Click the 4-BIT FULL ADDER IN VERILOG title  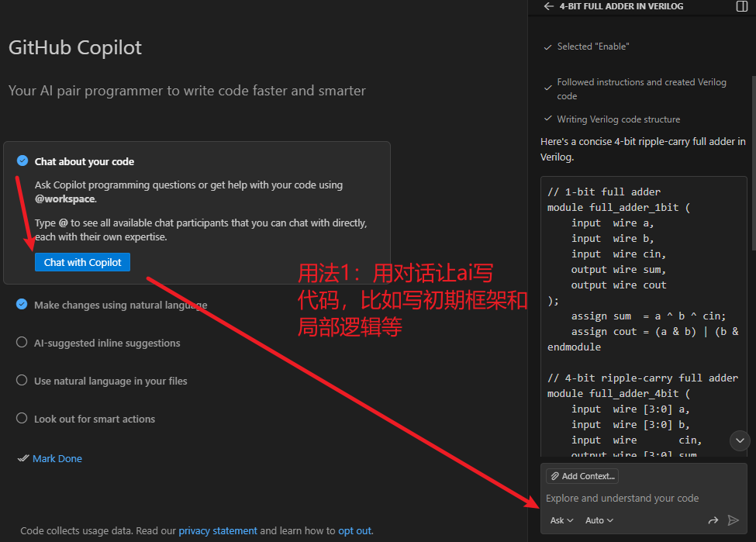pyautogui.click(x=621, y=6)
